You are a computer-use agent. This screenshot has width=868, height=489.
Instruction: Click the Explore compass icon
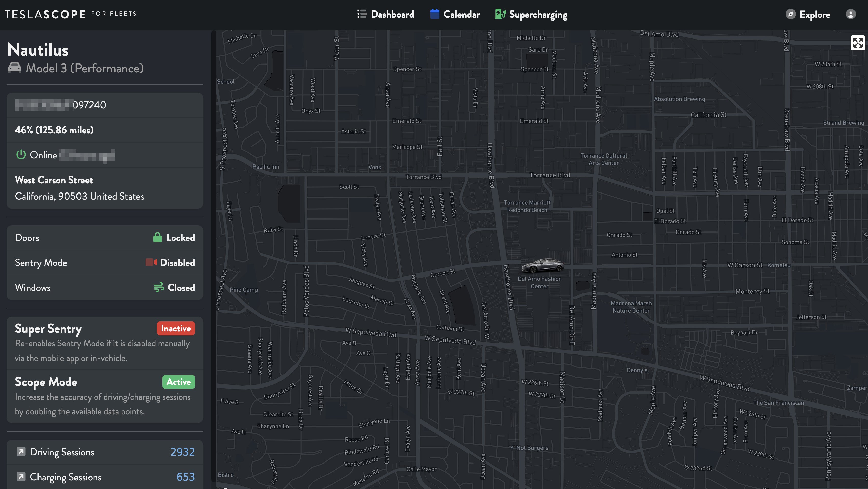click(790, 14)
